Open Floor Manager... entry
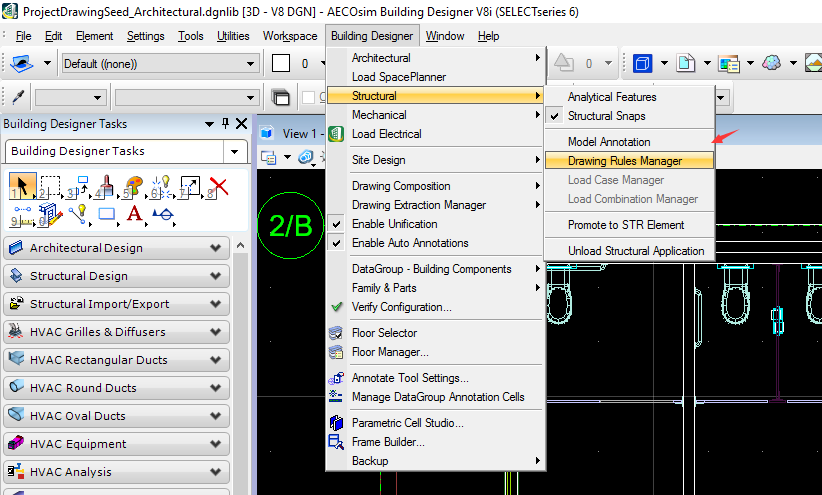822x495 pixels. pyautogui.click(x=435, y=352)
